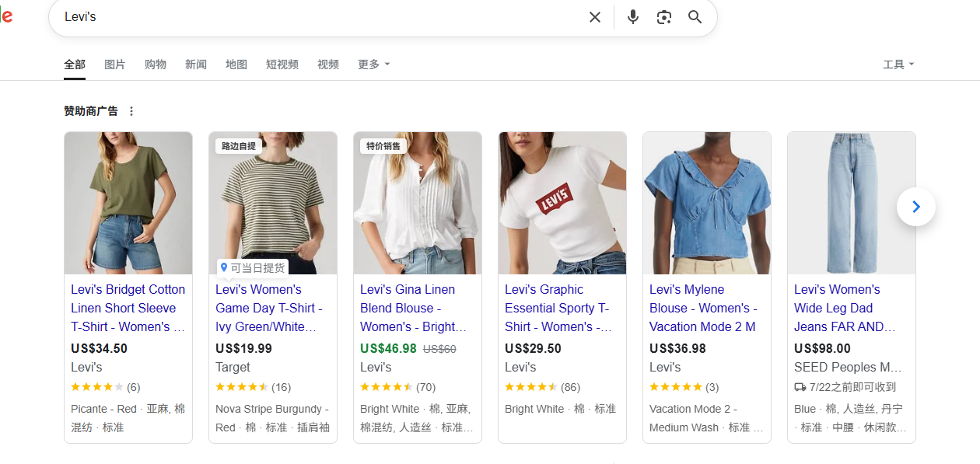Click seller SEED Peoples M…
This screenshot has width=980, height=464.
pos(848,367)
